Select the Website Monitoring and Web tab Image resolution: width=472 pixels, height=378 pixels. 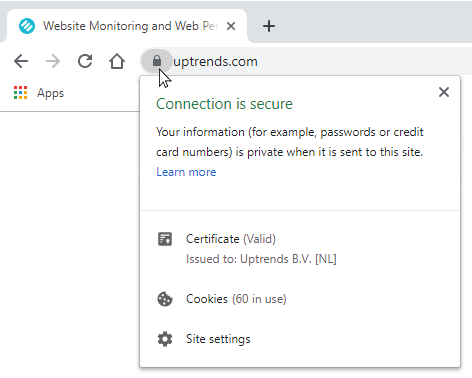pyautogui.click(x=127, y=26)
